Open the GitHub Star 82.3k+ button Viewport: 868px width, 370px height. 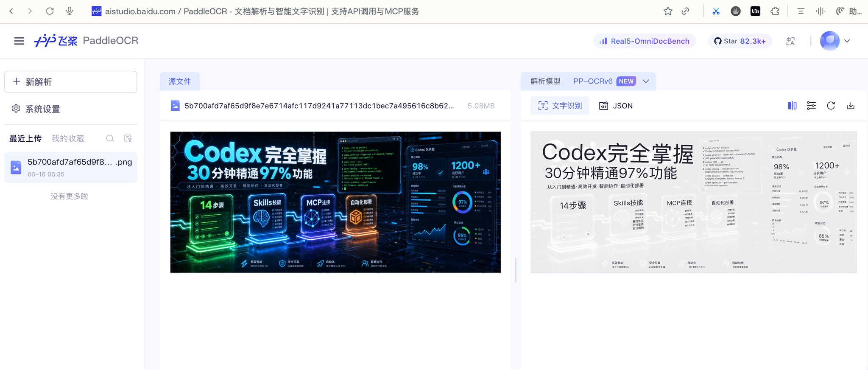(740, 41)
